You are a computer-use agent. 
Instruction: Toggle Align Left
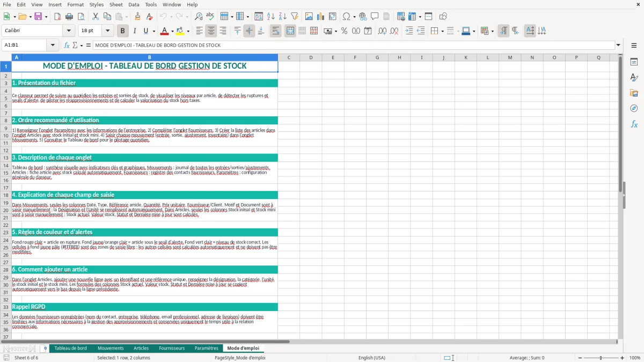pos(200,31)
